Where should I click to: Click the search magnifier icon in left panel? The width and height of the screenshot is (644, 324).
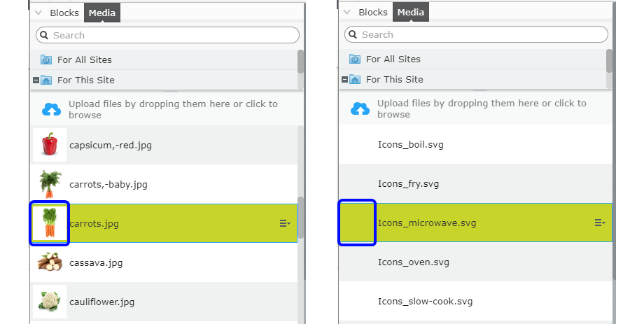43,35
